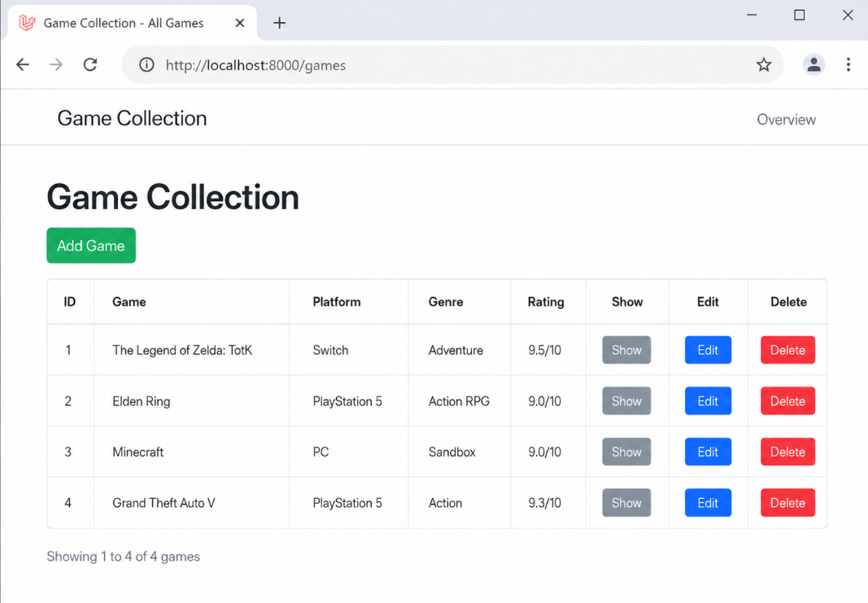
Task: Edit The Legend of Zelda: TotK entry
Action: click(708, 350)
